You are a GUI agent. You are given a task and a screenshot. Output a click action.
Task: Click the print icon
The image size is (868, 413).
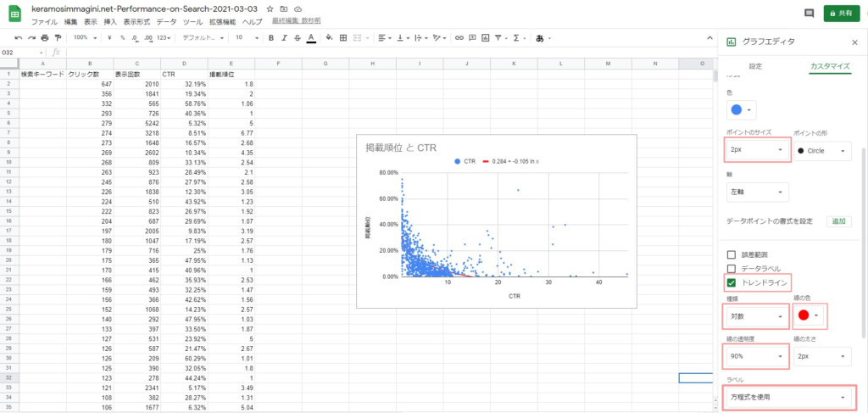pyautogui.click(x=45, y=37)
